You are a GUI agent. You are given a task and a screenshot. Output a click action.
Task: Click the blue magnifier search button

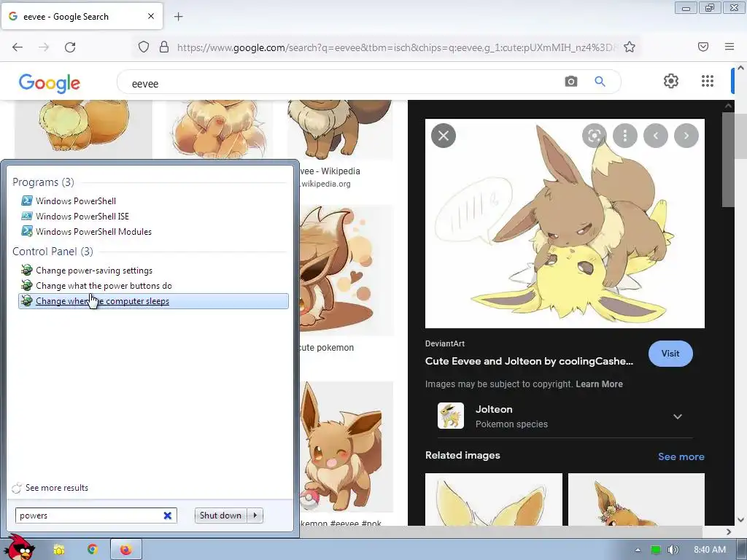[x=600, y=82]
